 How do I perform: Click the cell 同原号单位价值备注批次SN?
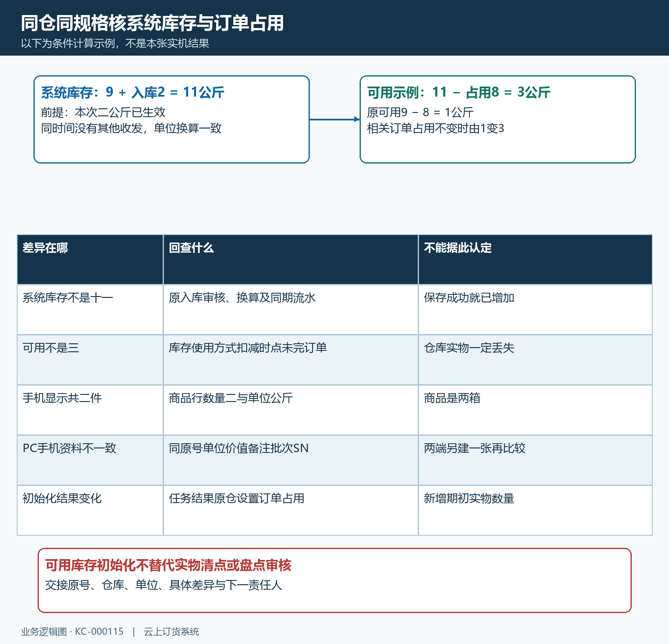coord(291,460)
